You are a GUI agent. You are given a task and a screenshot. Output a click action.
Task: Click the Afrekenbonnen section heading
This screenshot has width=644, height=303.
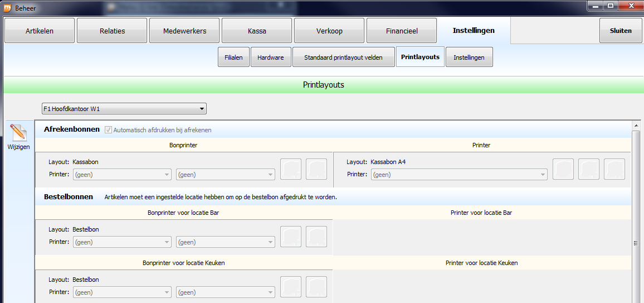tap(71, 129)
